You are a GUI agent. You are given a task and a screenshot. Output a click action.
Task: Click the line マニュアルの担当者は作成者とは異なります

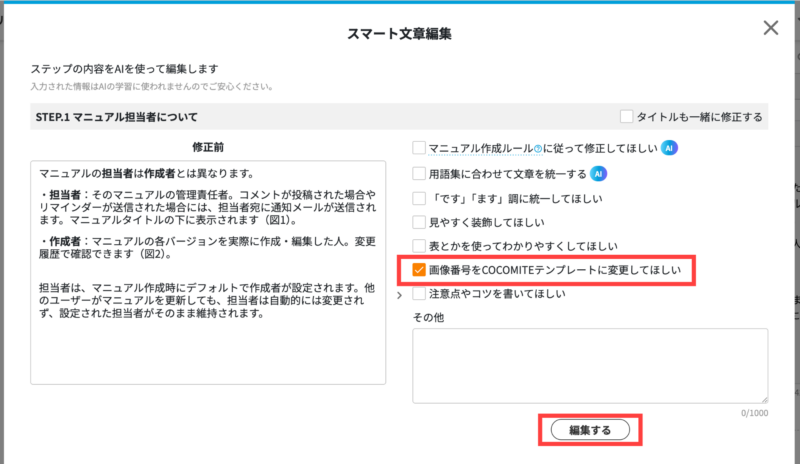(x=146, y=174)
